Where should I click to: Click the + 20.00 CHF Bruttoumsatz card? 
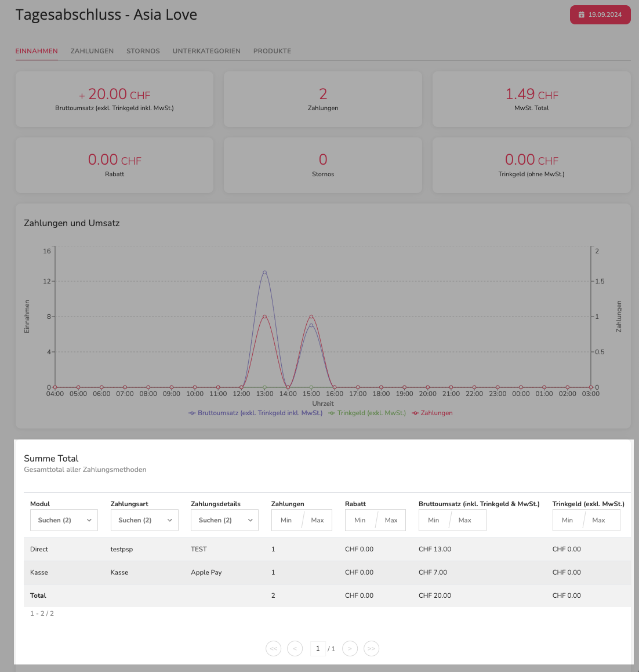click(x=114, y=99)
